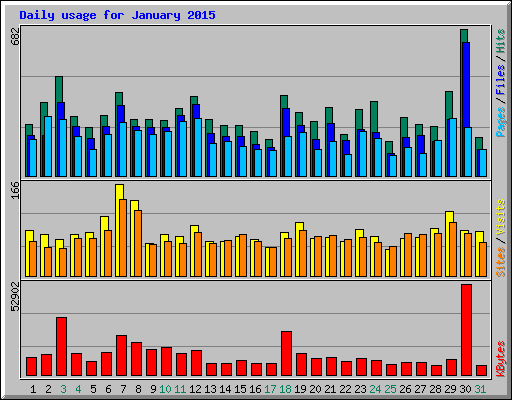Viewport: 512px width, 400px height.
Task: Click day label 22 on x-axis
Action: click(345, 389)
